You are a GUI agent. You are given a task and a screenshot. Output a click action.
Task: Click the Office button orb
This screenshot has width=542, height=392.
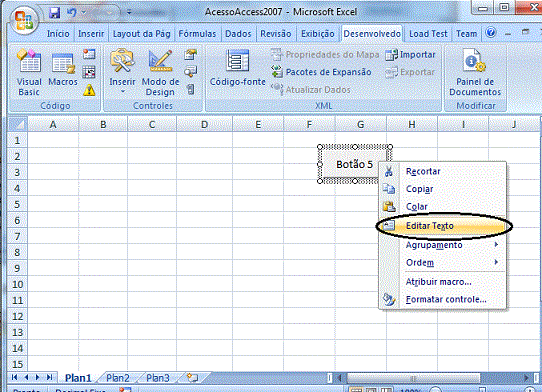click(24, 20)
